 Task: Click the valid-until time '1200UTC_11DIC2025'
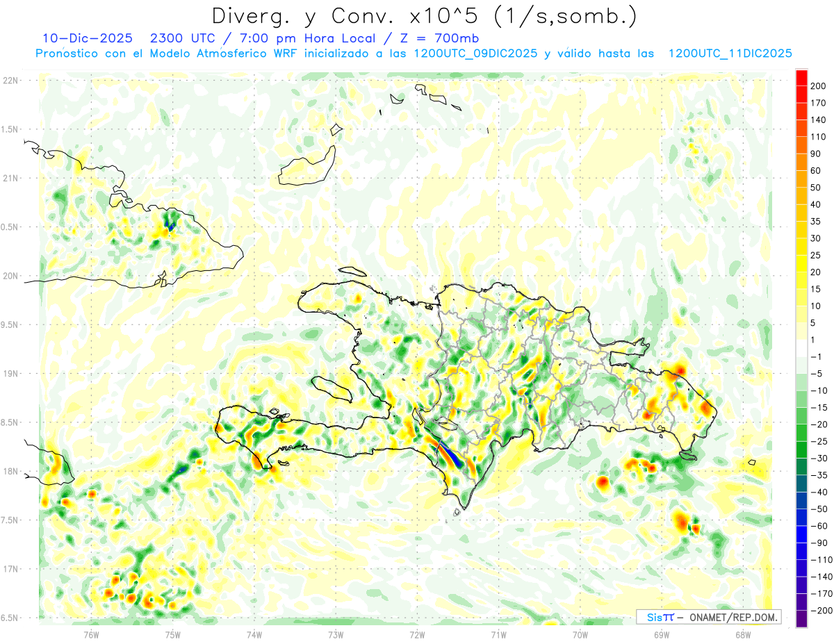730,53
